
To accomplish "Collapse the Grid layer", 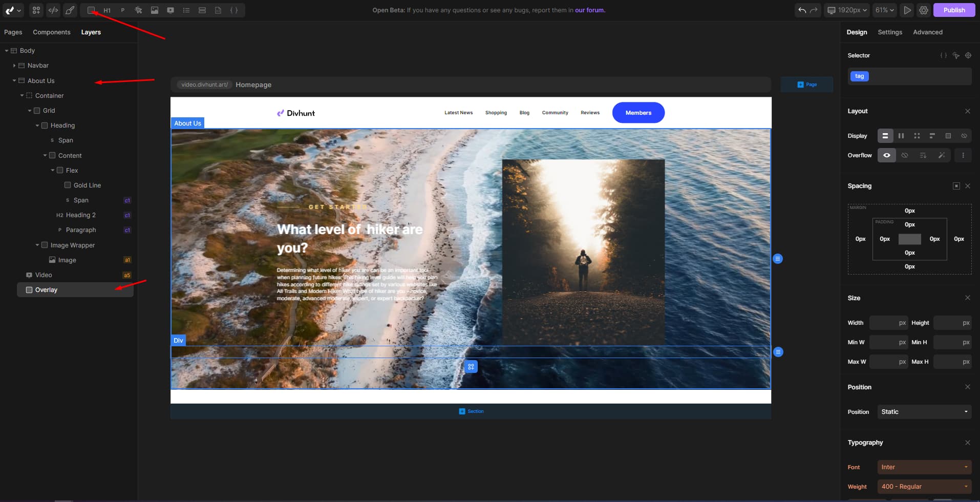I will point(30,110).
